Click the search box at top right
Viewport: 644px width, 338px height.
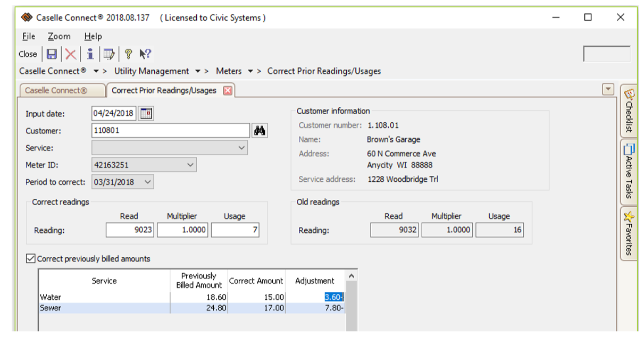tap(607, 54)
